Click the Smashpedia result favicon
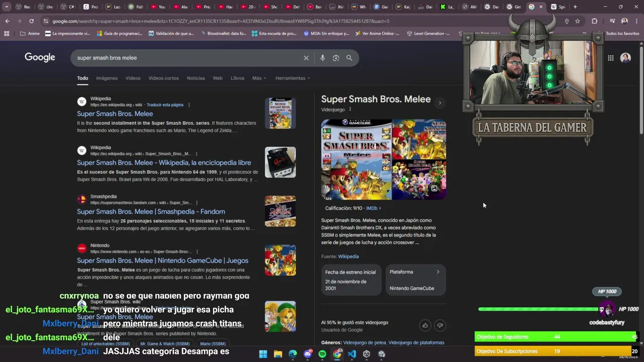644x362 pixels. click(x=82, y=200)
